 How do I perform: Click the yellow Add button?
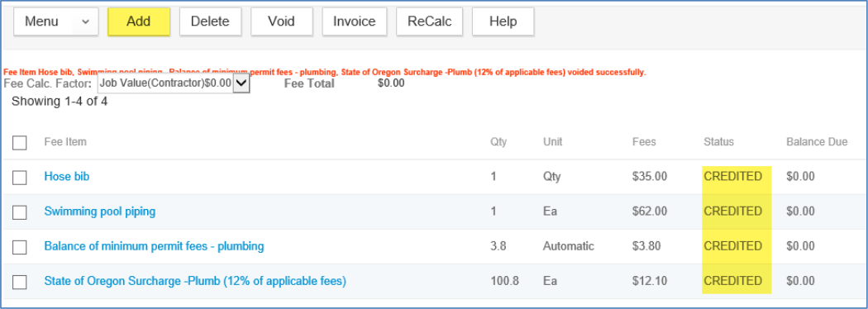coord(138,21)
